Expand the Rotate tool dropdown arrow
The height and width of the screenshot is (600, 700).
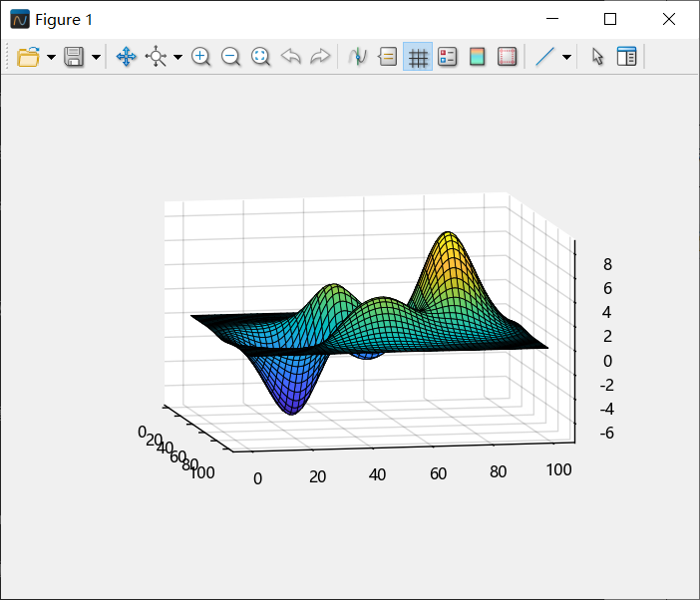[177, 57]
